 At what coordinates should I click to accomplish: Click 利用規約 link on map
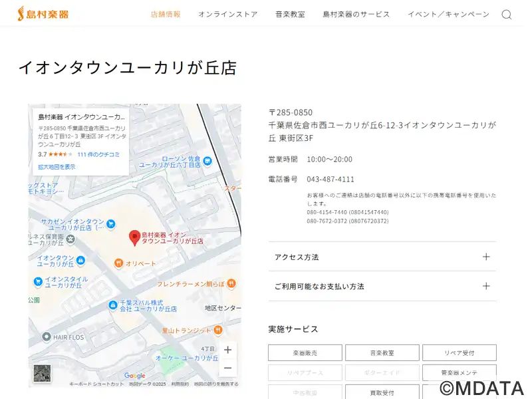[180, 384]
